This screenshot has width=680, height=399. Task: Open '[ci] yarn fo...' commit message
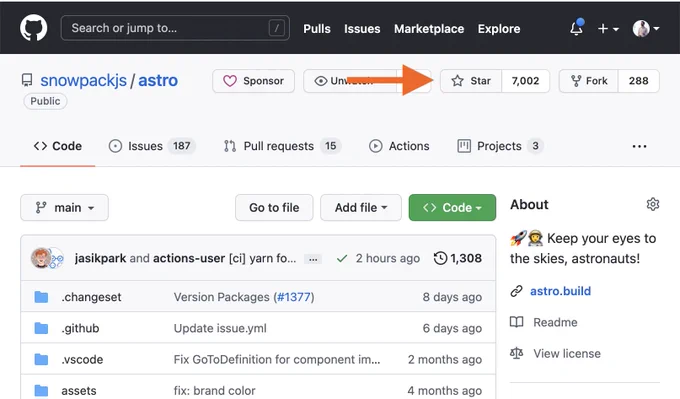click(x=262, y=258)
